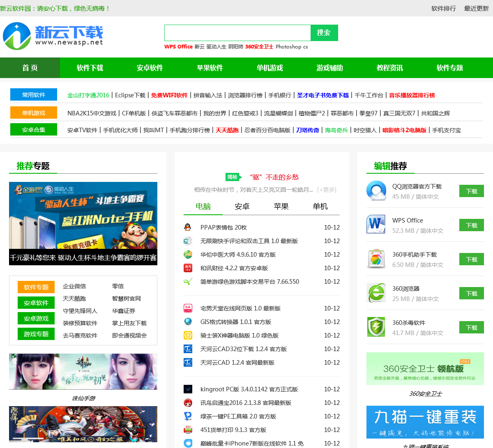Click the 360杀毒软件 shield icon
Image resolution: width=493 pixels, height=448 pixels.
376,327
